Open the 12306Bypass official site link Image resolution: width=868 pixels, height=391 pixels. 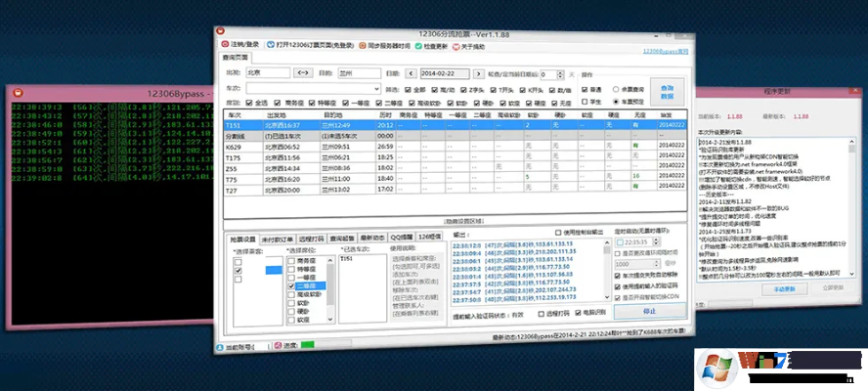(666, 51)
